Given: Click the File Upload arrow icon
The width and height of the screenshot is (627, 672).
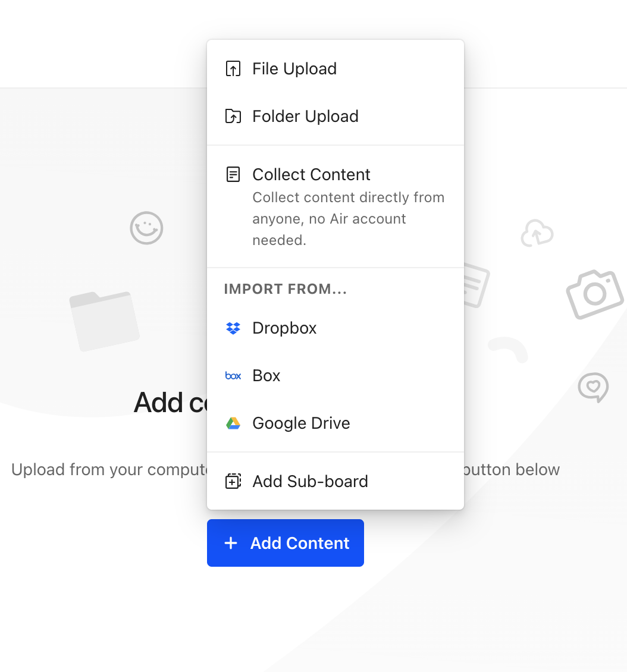Looking at the screenshot, I should coord(233,69).
